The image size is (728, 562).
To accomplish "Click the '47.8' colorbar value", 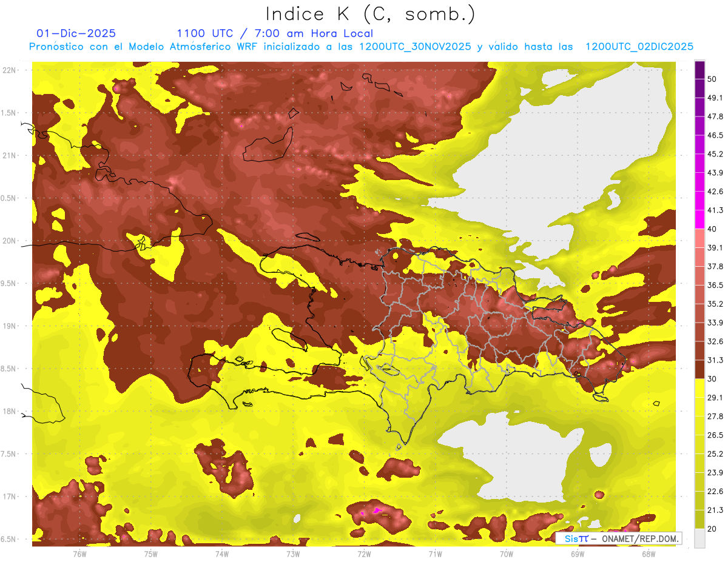I will [716, 116].
